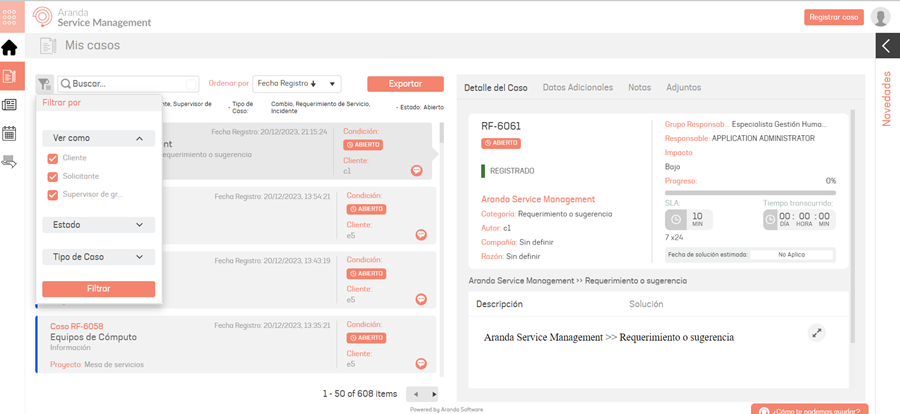Click the ABIERTO badge in case detail
This screenshot has height=414, width=900.
click(x=501, y=143)
